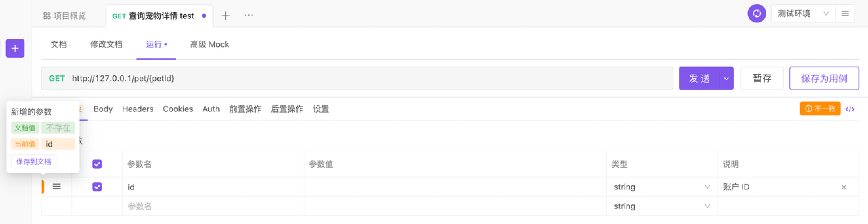The image size is (868, 224).
Task: Switch to the 高级 Mock tab
Action: (209, 44)
